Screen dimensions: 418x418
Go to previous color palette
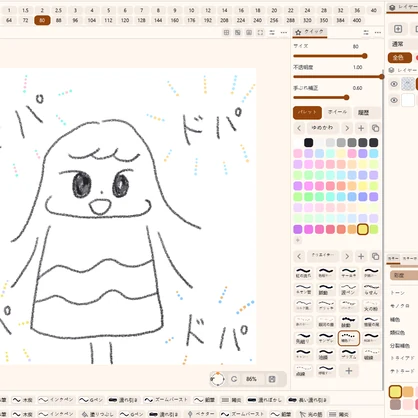click(x=299, y=128)
